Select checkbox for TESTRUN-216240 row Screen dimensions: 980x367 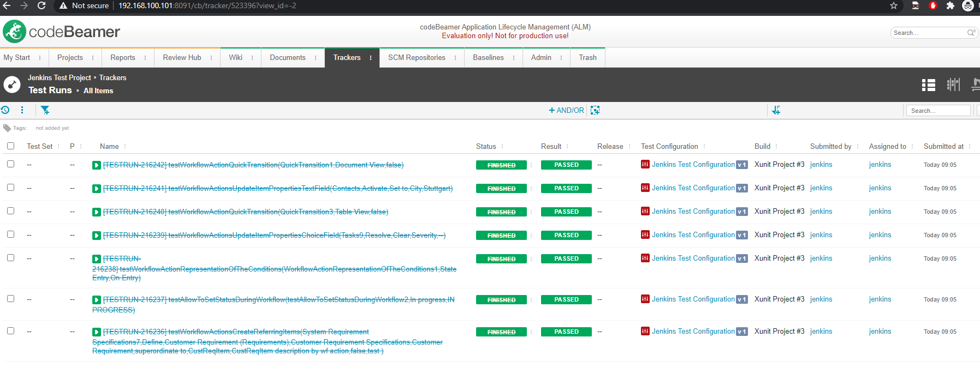click(x=10, y=210)
